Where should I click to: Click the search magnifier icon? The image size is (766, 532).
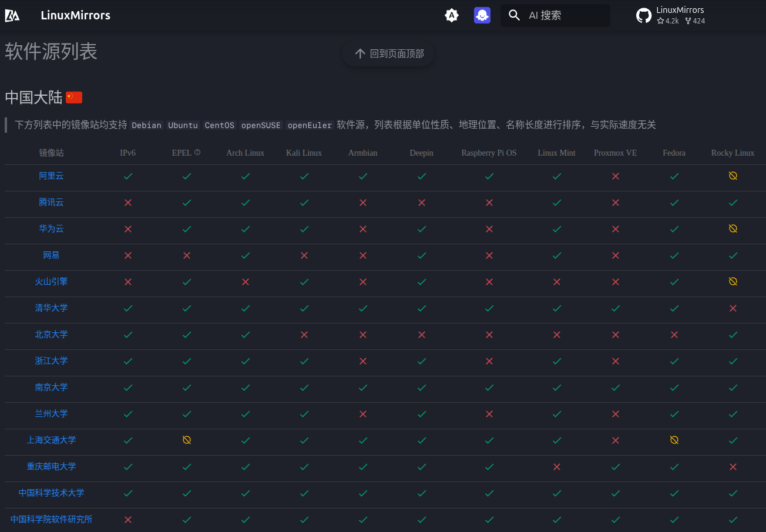tap(515, 15)
